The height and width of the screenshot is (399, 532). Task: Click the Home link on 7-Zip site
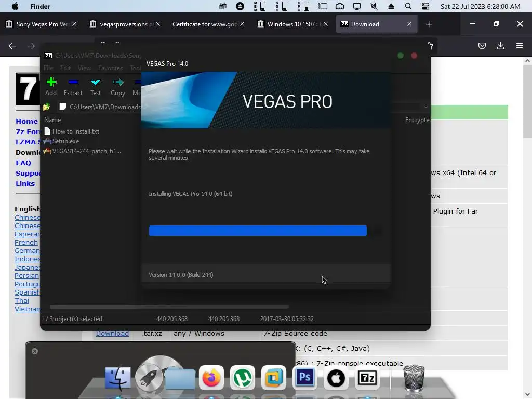point(27,121)
